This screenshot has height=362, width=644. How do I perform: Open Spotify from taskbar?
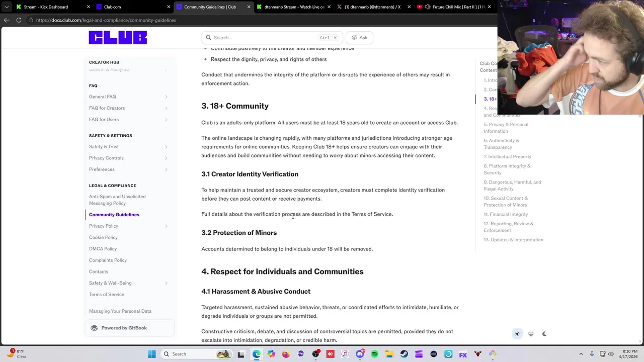374,354
